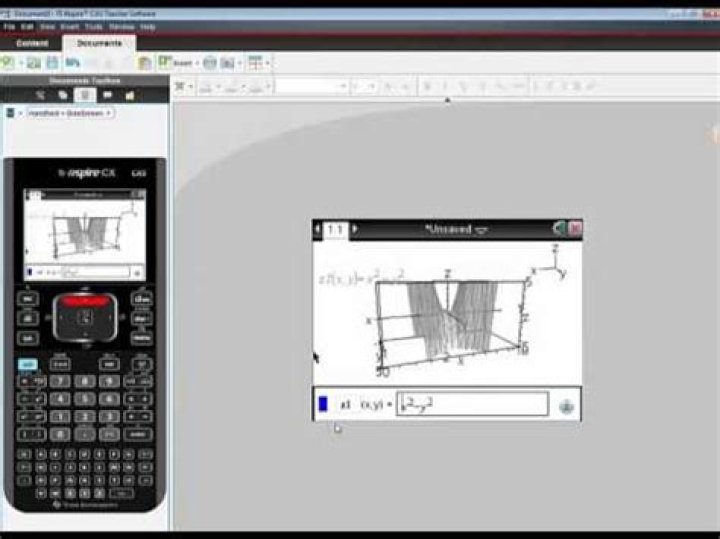Click the 7 key on the emulator keypad
The image size is (720, 539).
(x=60, y=381)
